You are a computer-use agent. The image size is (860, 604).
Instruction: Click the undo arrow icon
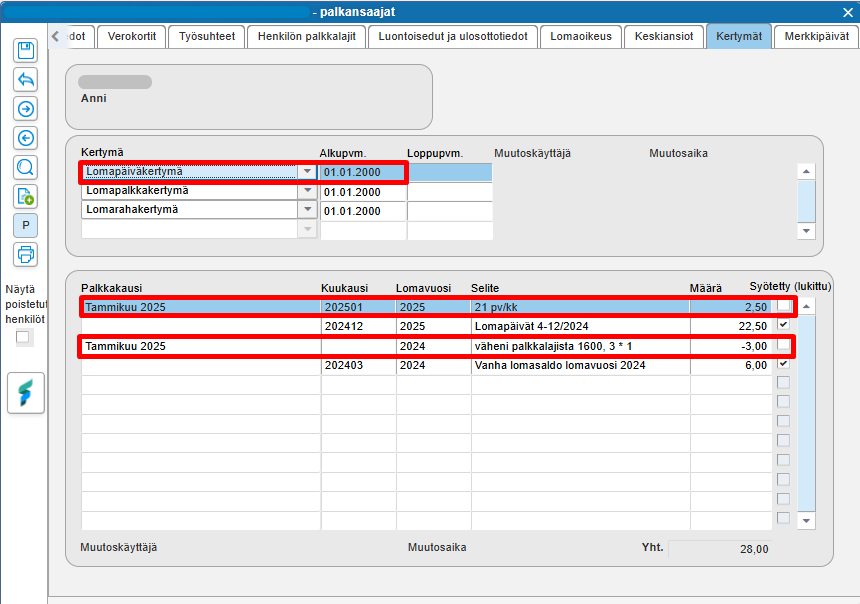coord(26,80)
